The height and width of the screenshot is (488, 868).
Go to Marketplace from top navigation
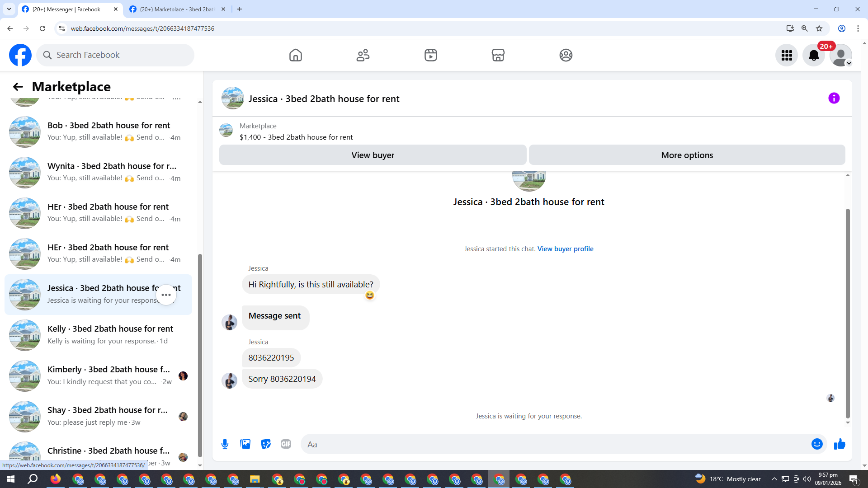(498, 55)
